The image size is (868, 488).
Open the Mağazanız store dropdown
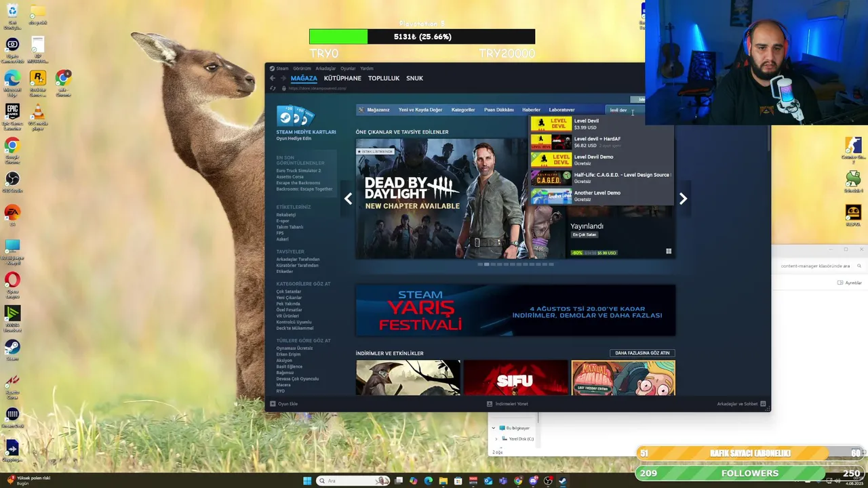[x=378, y=110]
